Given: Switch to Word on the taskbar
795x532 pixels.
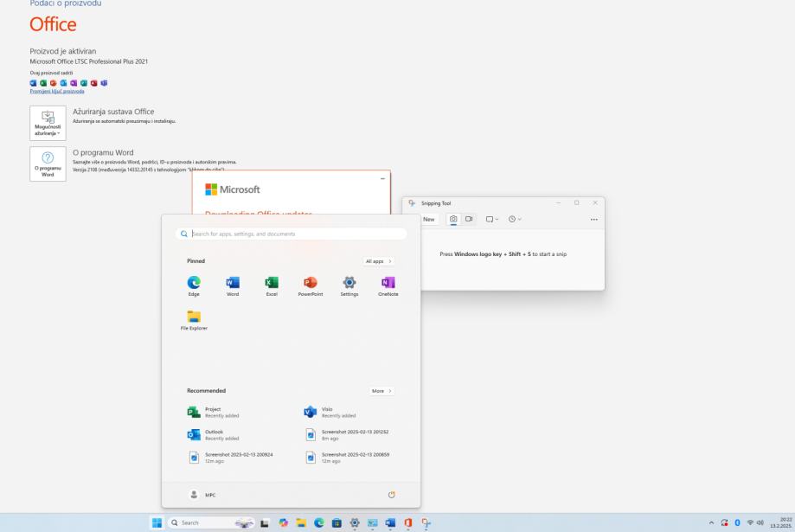Looking at the screenshot, I should 390,522.
